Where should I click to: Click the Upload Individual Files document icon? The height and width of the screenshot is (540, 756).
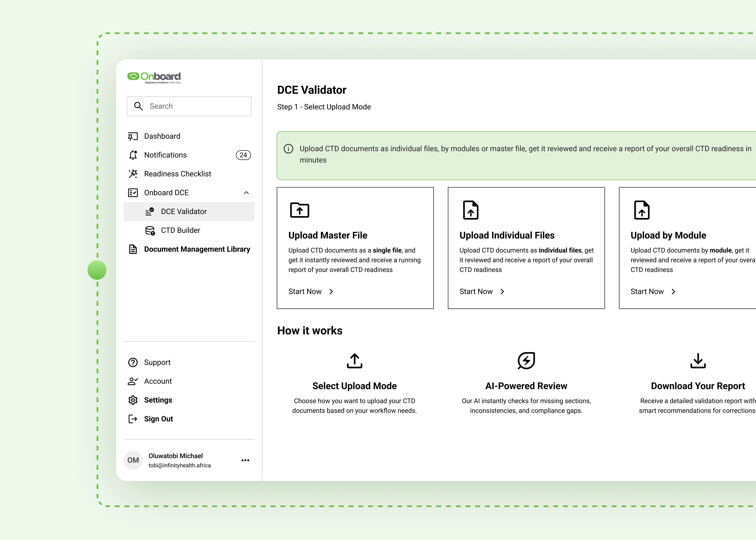coord(471,210)
